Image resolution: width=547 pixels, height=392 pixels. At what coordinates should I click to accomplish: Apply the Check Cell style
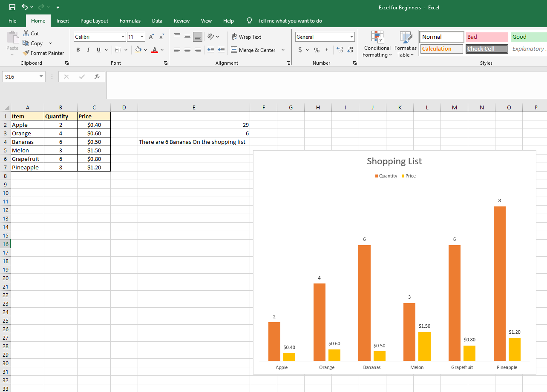point(487,49)
